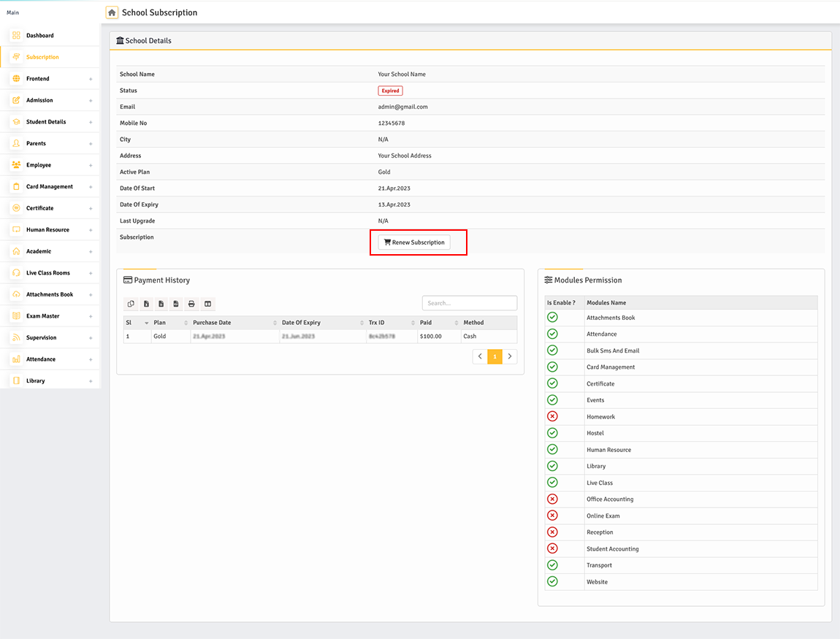Click the School Details building icon
840x639 pixels.
pos(121,40)
